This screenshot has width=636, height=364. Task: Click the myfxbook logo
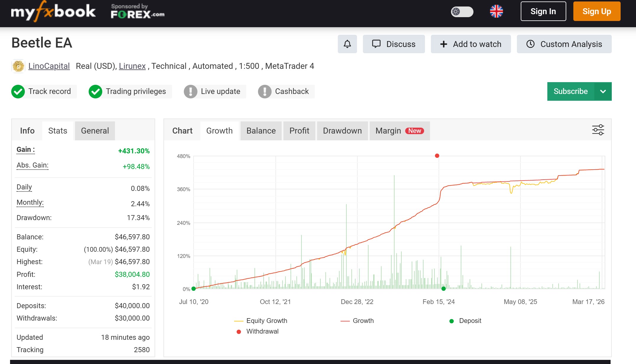(x=53, y=12)
